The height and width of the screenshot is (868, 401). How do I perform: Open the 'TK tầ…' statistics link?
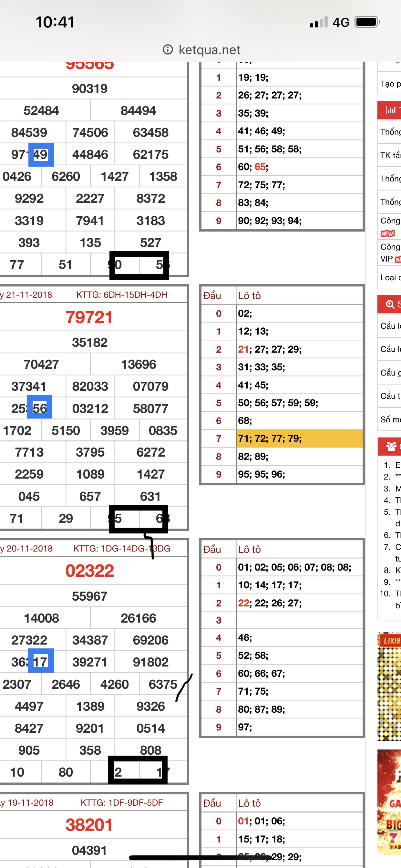pyautogui.click(x=390, y=155)
